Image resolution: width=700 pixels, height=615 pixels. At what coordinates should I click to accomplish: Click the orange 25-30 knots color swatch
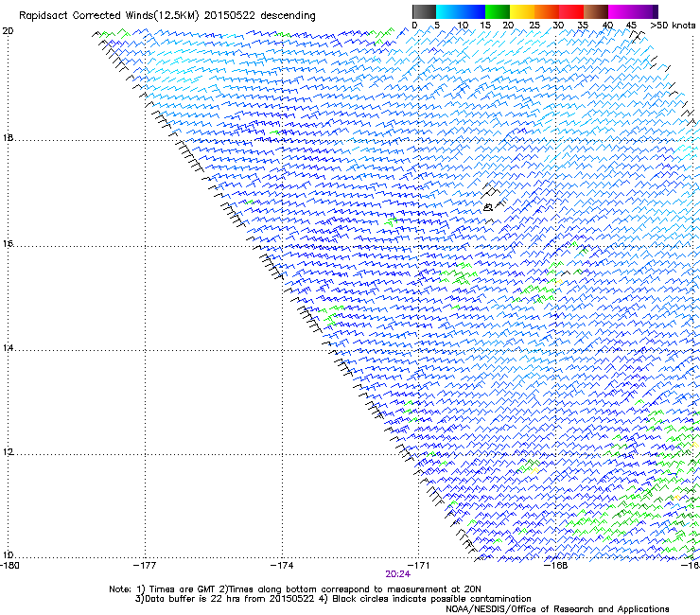coord(547,11)
